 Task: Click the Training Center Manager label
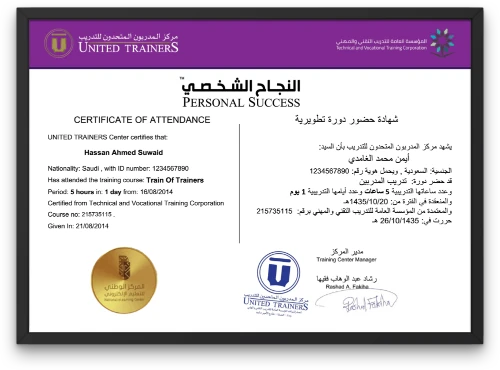346,260
